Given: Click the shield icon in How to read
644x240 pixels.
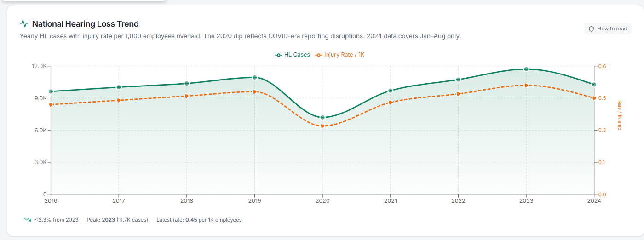Looking at the screenshot, I should pos(592,29).
